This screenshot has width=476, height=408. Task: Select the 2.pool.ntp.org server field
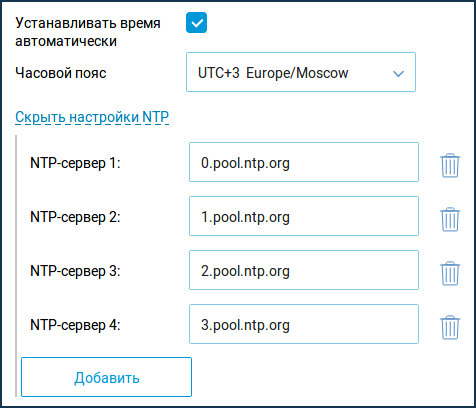(x=304, y=270)
